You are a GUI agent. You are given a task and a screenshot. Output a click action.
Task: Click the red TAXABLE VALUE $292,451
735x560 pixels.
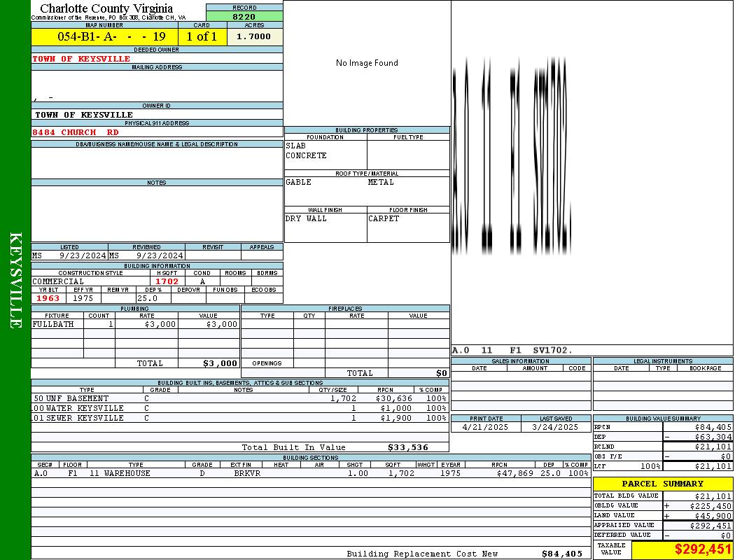(703, 549)
